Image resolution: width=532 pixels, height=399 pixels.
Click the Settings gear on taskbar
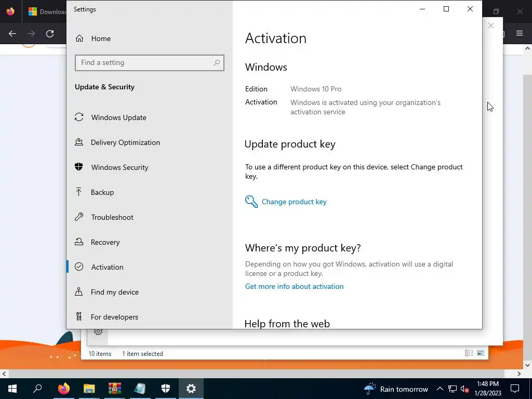[191, 389]
